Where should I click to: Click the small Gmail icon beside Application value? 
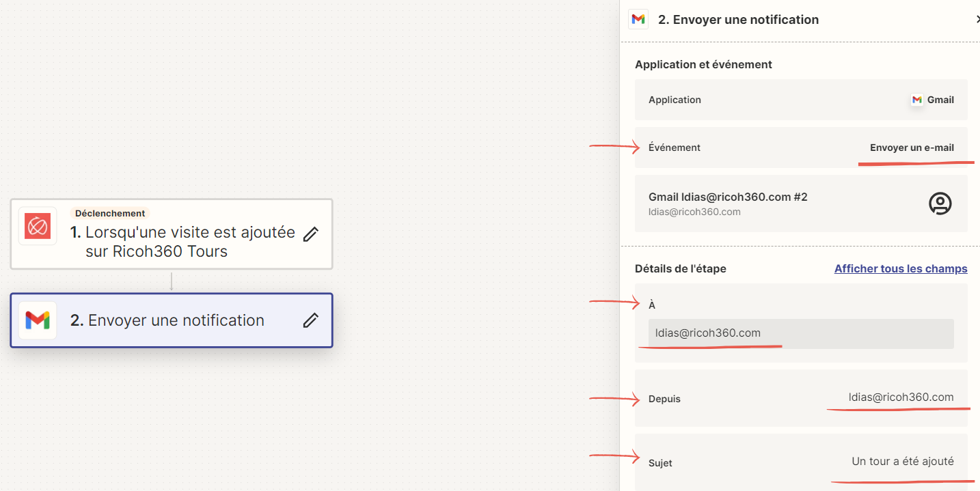917,100
